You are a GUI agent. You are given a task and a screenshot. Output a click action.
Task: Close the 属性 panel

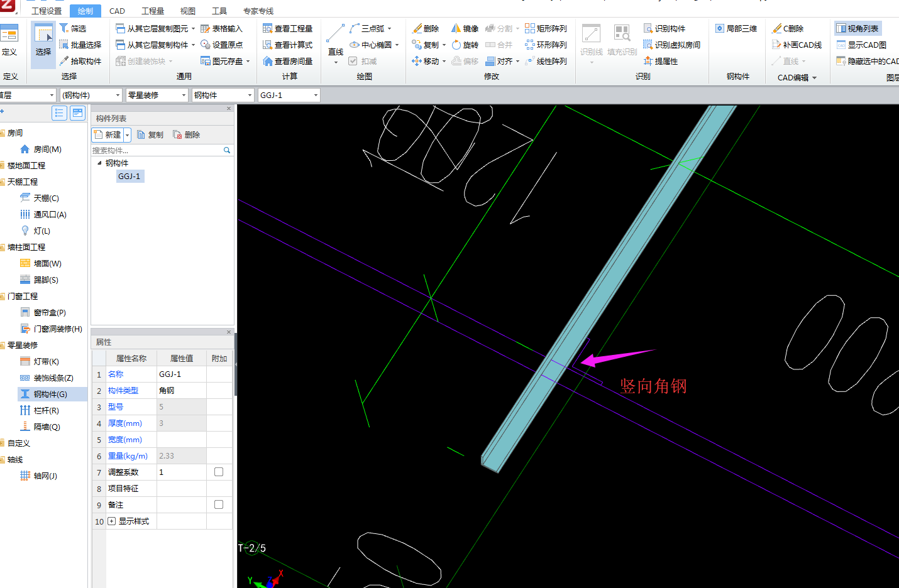[x=229, y=332]
